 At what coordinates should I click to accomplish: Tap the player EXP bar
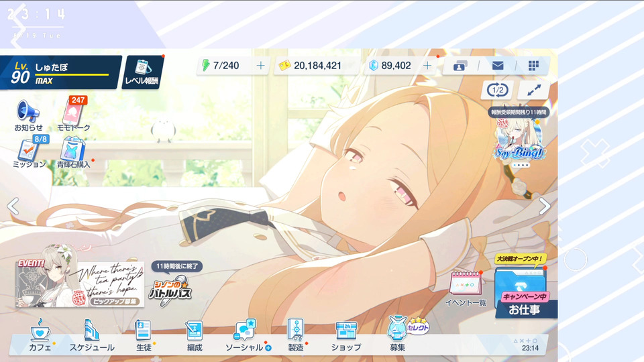[72, 74]
